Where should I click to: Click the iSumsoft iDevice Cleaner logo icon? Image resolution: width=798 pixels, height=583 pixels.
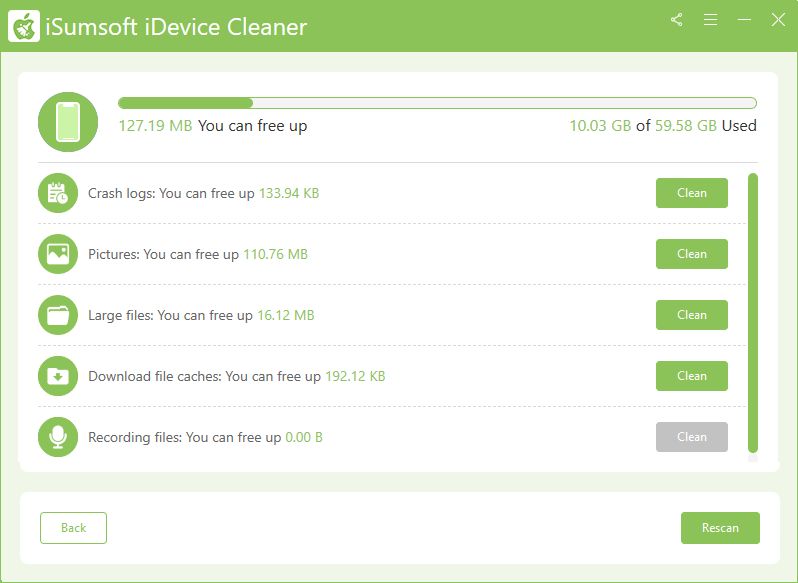(24, 26)
